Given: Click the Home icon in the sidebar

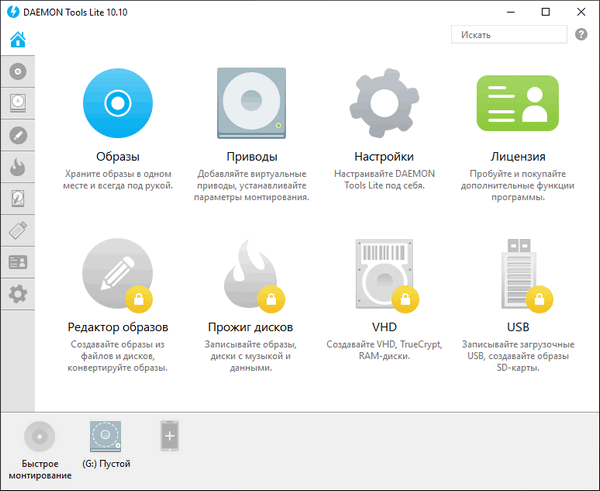Looking at the screenshot, I should point(17,40).
